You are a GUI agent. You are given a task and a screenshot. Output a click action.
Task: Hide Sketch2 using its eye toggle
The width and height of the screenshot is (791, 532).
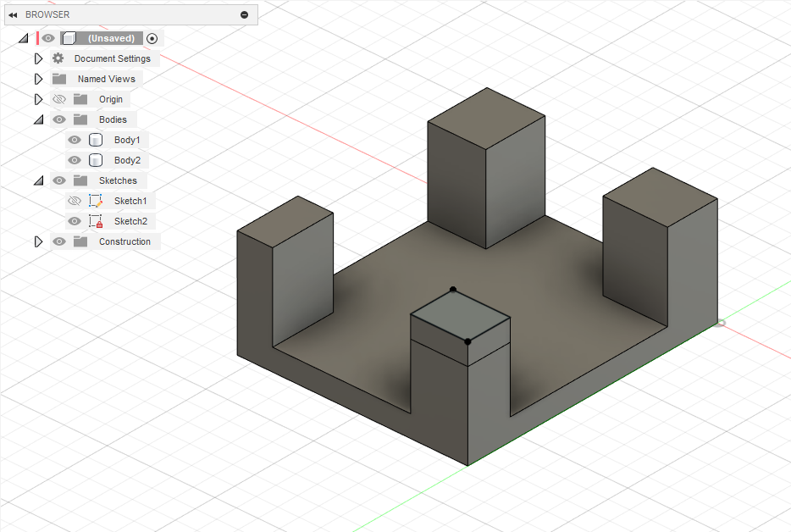[x=75, y=221]
